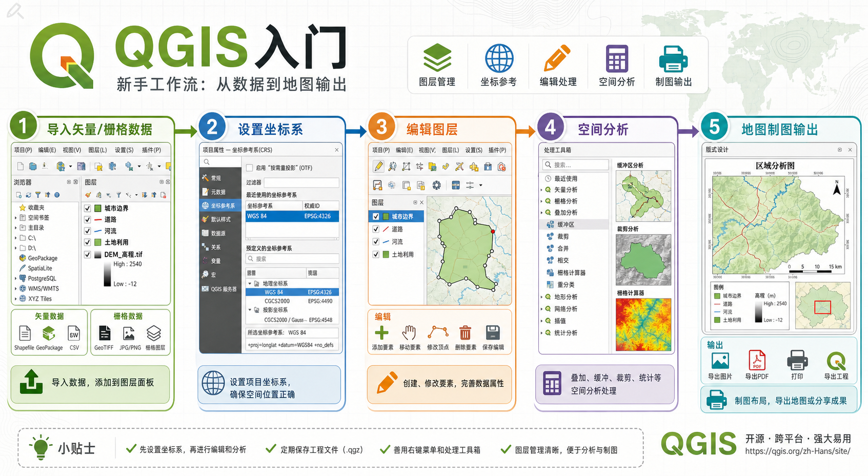
Task: Open the https://qgis.org/zh-Hans/site/ link
Action: point(797,451)
